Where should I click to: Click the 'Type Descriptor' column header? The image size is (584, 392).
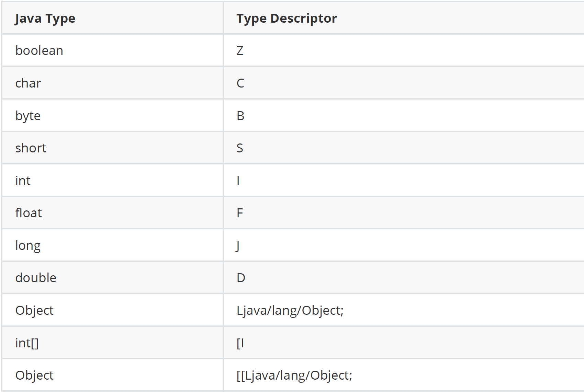click(287, 19)
